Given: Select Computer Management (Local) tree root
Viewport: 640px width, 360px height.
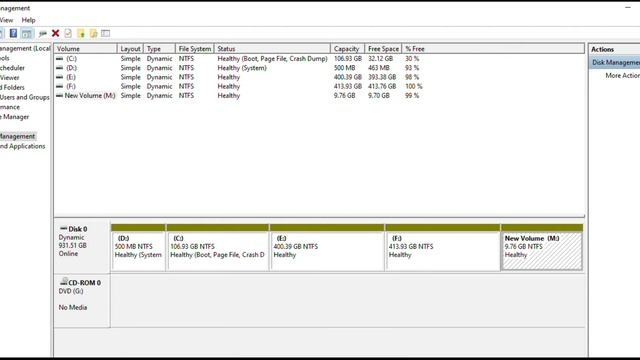Looking at the screenshot, I should tap(25, 48).
